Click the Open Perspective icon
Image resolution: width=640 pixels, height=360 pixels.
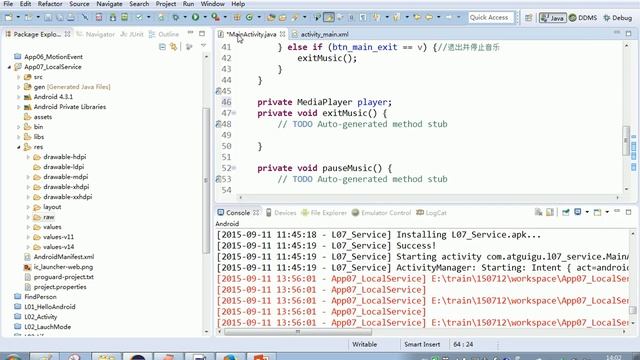[x=529, y=17]
